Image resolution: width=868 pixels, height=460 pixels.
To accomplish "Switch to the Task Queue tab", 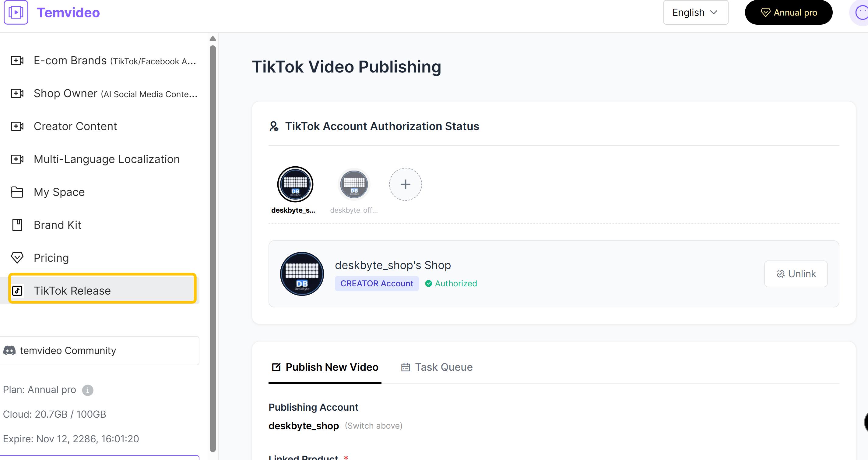I will (x=437, y=367).
